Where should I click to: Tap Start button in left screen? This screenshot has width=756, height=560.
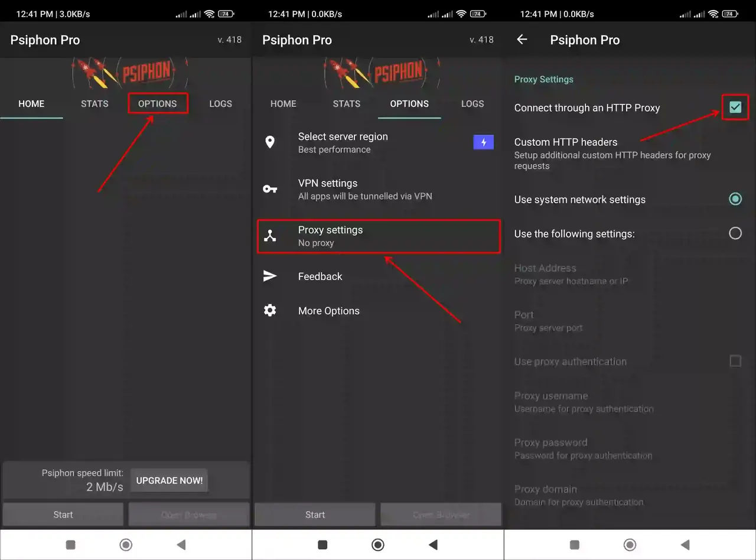click(x=63, y=515)
